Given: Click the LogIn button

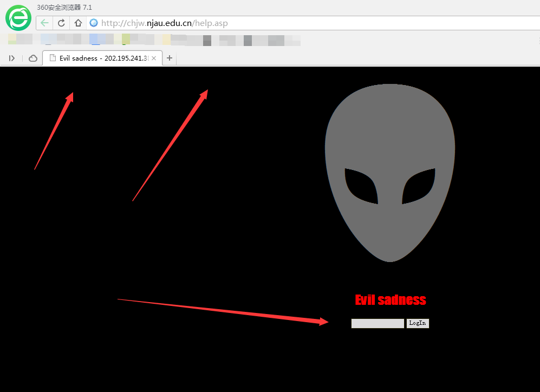Looking at the screenshot, I should (x=418, y=323).
